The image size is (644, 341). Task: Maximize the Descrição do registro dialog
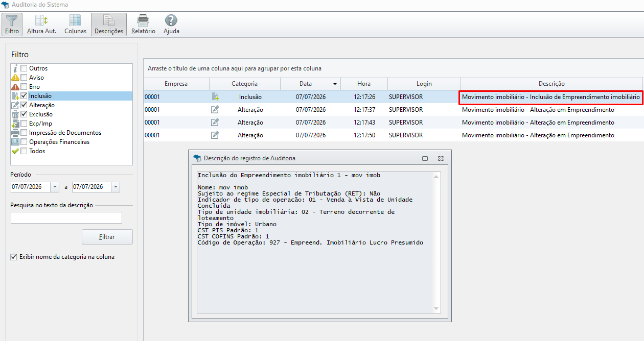click(x=425, y=158)
